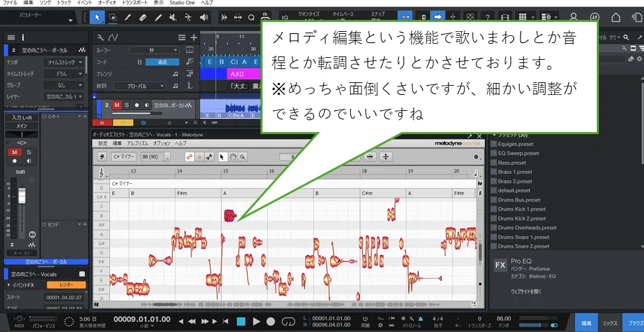Screen dimensions: 644x332
Task: Select the Split (knife) tool
Action: (128, 17)
